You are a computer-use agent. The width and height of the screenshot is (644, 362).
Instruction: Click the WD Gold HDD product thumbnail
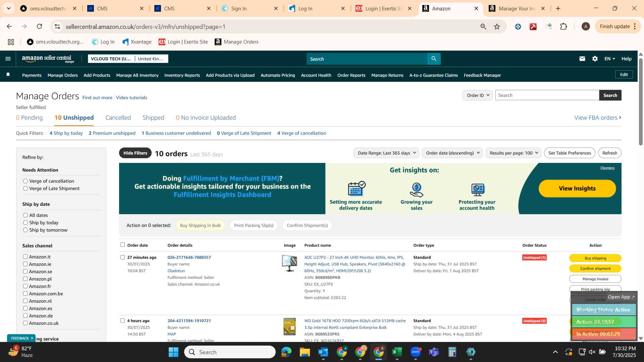pyautogui.click(x=289, y=326)
